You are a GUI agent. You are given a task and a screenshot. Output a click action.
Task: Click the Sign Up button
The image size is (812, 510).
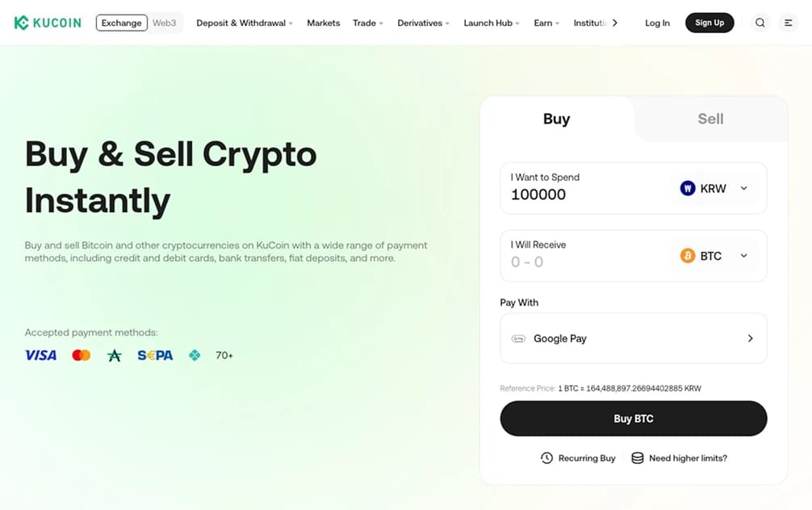click(x=709, y=23)
